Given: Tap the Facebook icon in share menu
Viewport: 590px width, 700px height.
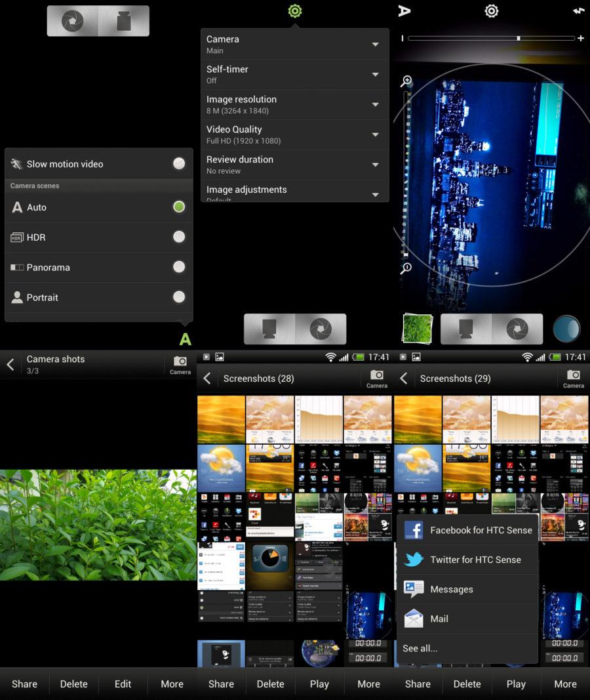Looking at the screenshot, I should coord(414,530).
